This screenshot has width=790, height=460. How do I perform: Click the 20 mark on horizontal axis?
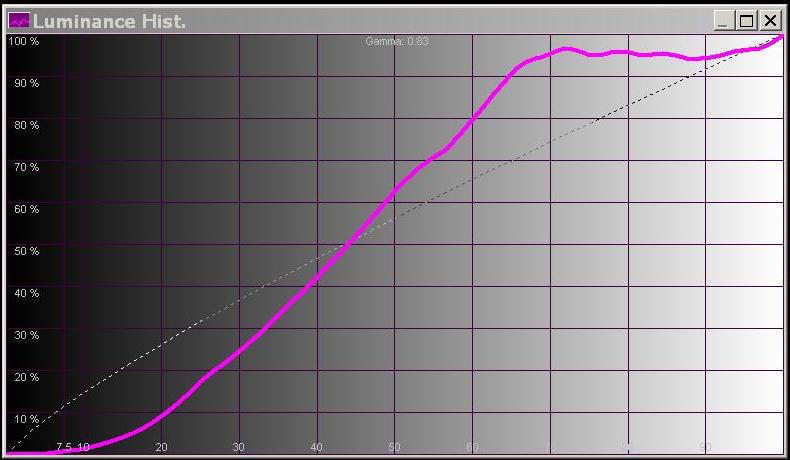[161, 447]
